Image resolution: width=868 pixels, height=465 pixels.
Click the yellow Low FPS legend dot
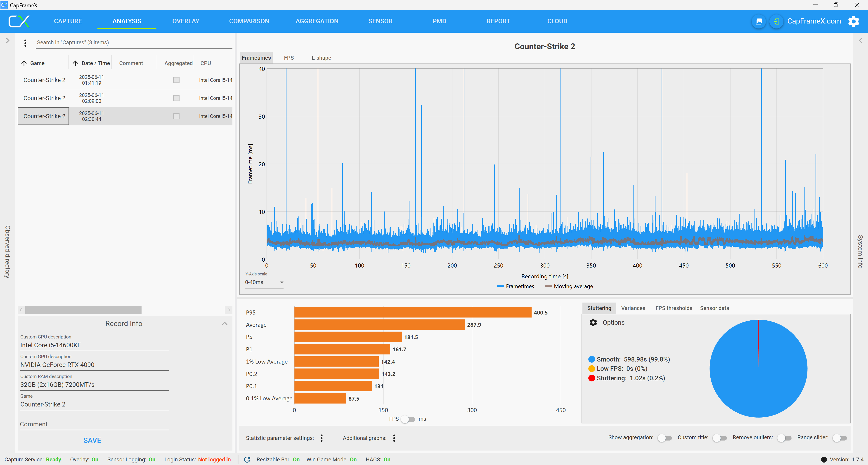(591, 368)
